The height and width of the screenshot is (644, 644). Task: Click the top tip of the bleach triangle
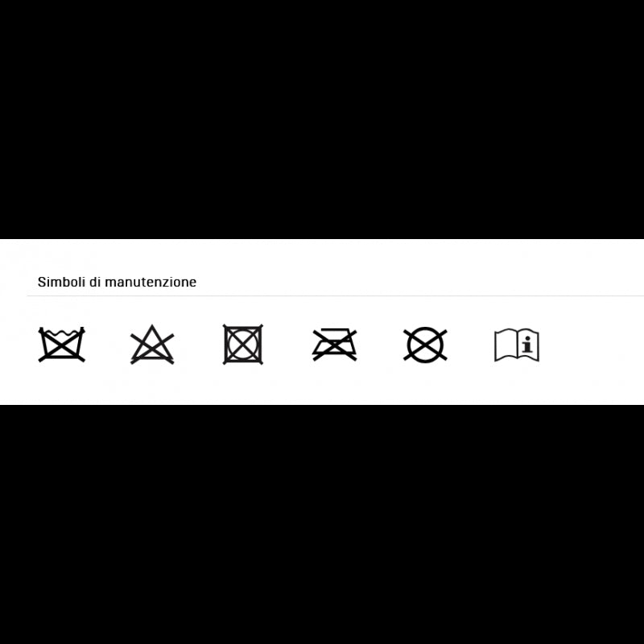pyautogui.click(x=152, y=327)
